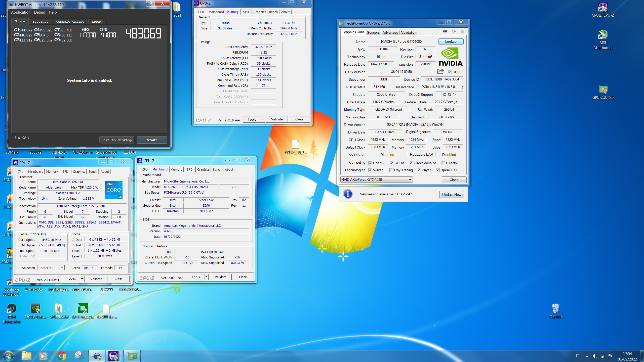Image resolution: width=644 pixels, height=362 pixels.
Task: Click Validate in Mainboard CPU-Z window
Action: 220,277
